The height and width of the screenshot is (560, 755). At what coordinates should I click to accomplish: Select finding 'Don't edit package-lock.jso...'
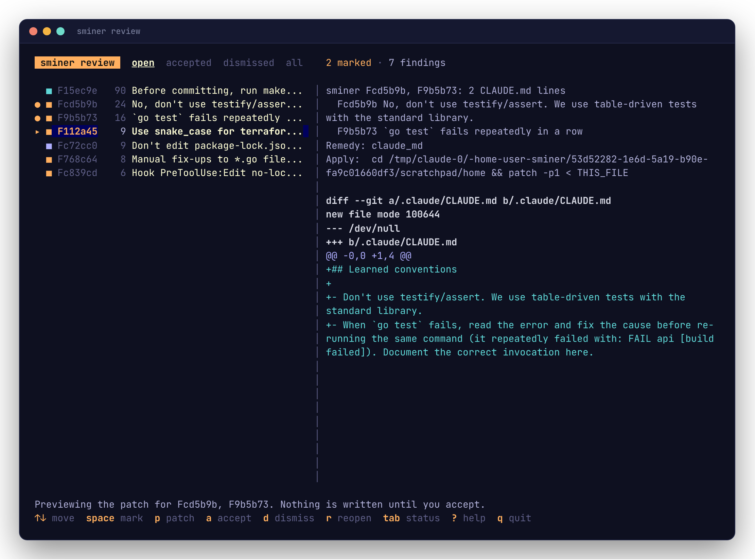217,146
